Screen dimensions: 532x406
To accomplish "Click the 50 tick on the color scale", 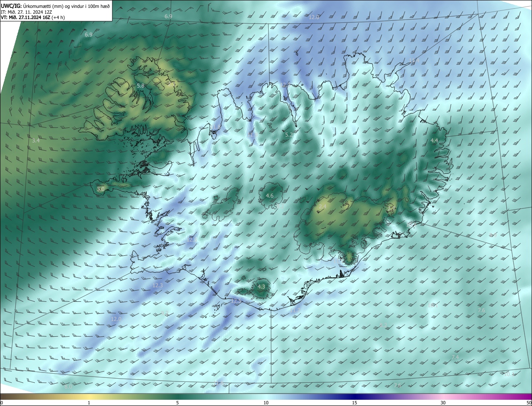I will (529, 403).
